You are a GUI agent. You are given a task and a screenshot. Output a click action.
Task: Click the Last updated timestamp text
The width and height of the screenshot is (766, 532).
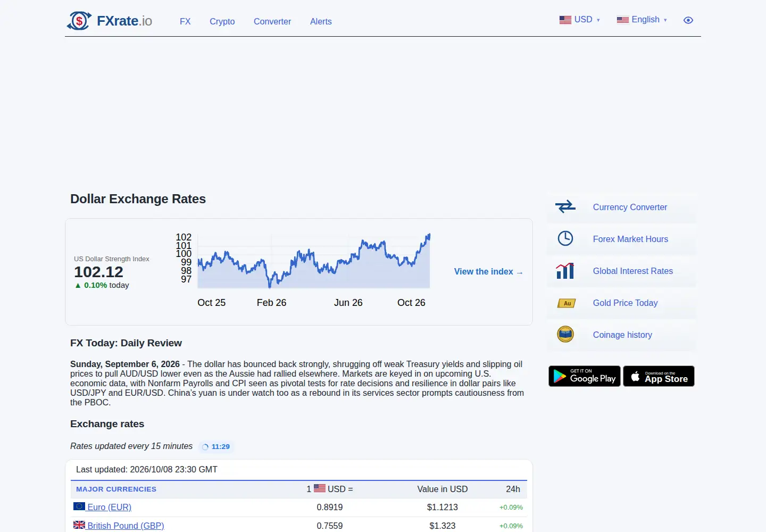pyautogui.click(x=147, y=469)
